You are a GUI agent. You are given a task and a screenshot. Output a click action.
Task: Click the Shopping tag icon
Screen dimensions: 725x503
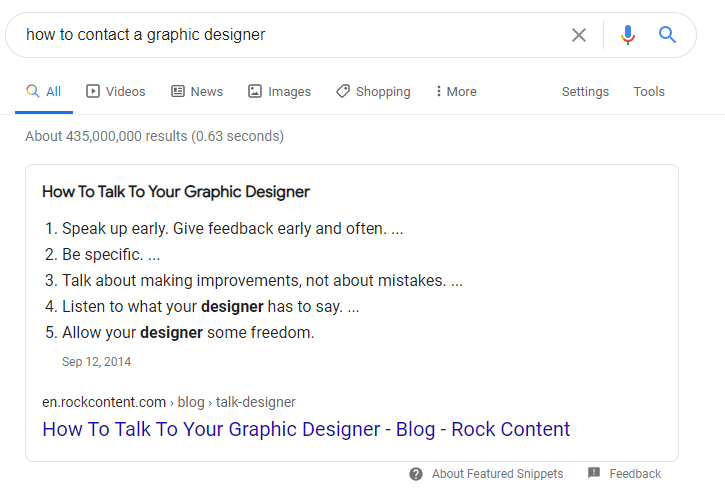[343, 91]
